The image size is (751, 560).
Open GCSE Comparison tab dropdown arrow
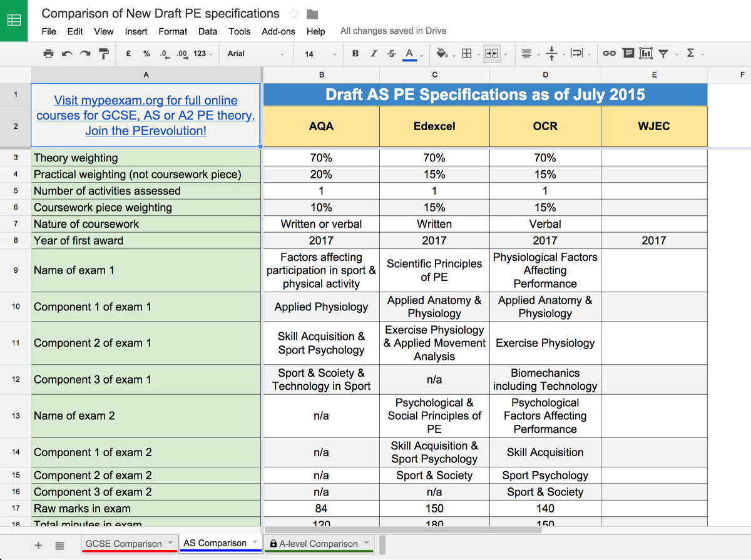169,543
